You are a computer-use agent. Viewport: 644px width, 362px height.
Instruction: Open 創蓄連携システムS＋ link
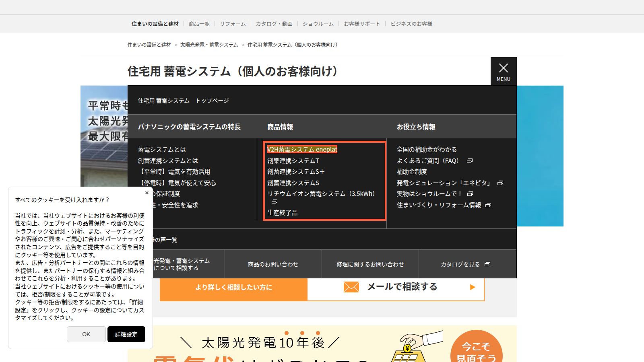(296, 172)
